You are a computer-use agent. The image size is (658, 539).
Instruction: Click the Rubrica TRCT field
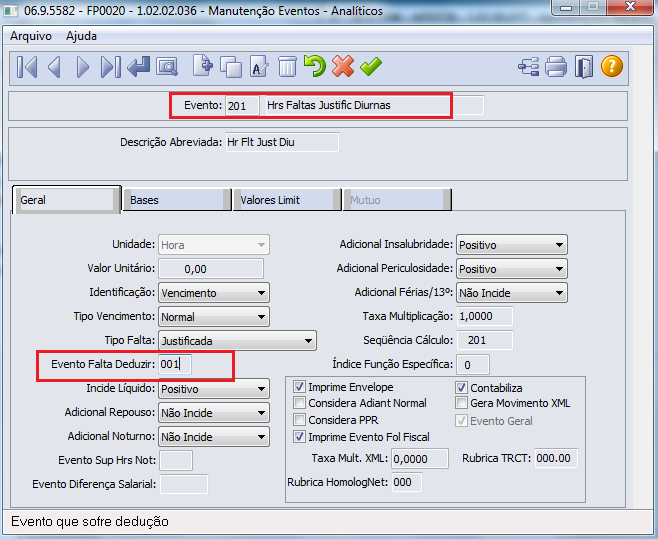click(556, 458)
